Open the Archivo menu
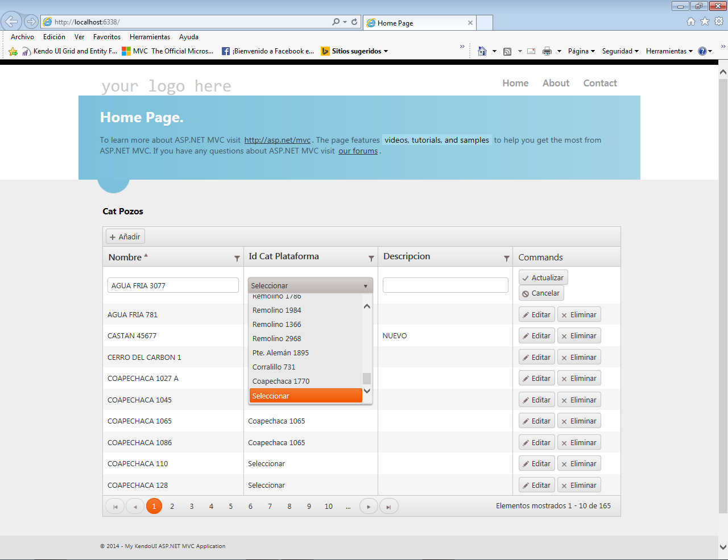This screenshot has width=728, height=560. tap(22, 37)
